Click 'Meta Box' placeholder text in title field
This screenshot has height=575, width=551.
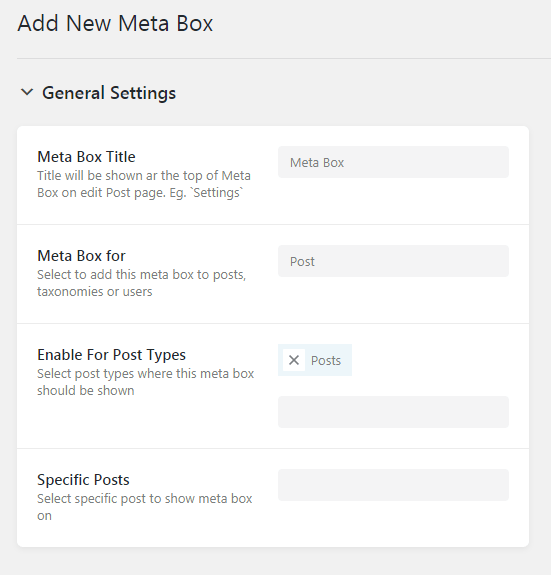(317, 162)
